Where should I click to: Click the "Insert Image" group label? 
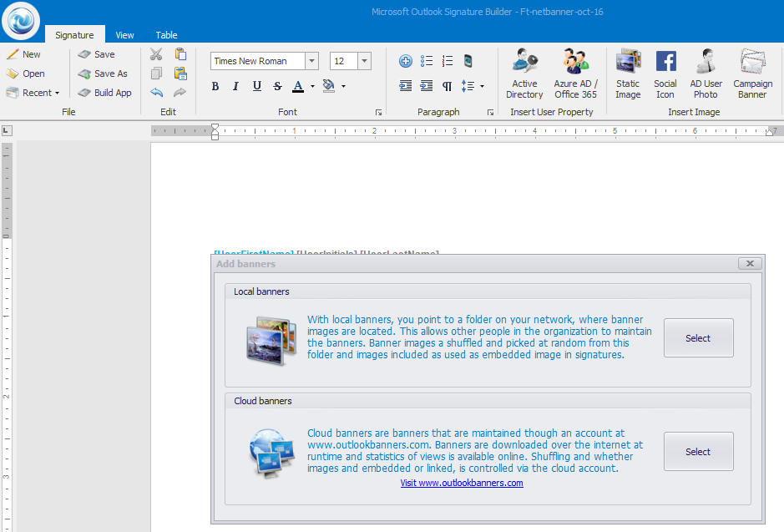pyautogui.click(x=694, y=112)
